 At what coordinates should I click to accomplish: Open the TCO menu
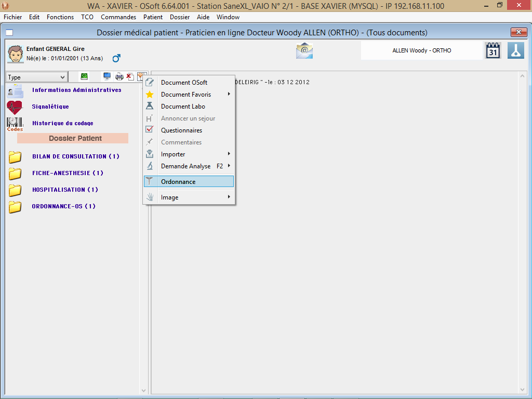[x=87, y=17]
